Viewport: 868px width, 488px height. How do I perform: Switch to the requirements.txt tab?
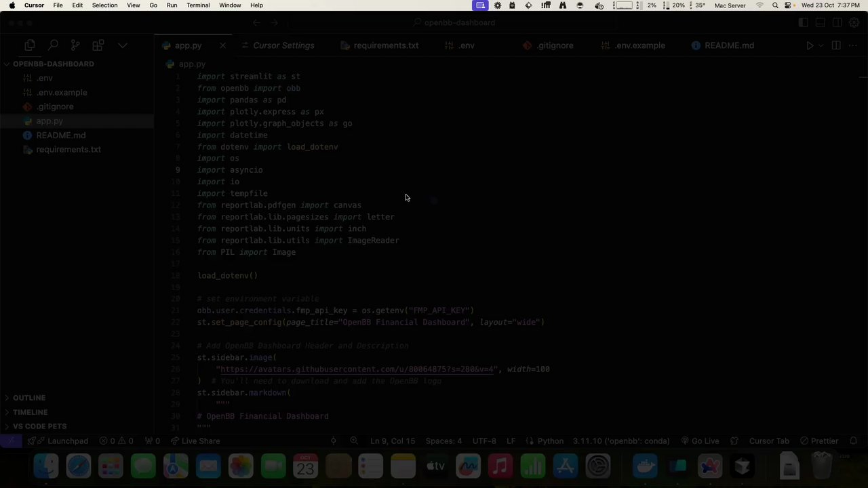click(385, 45)
